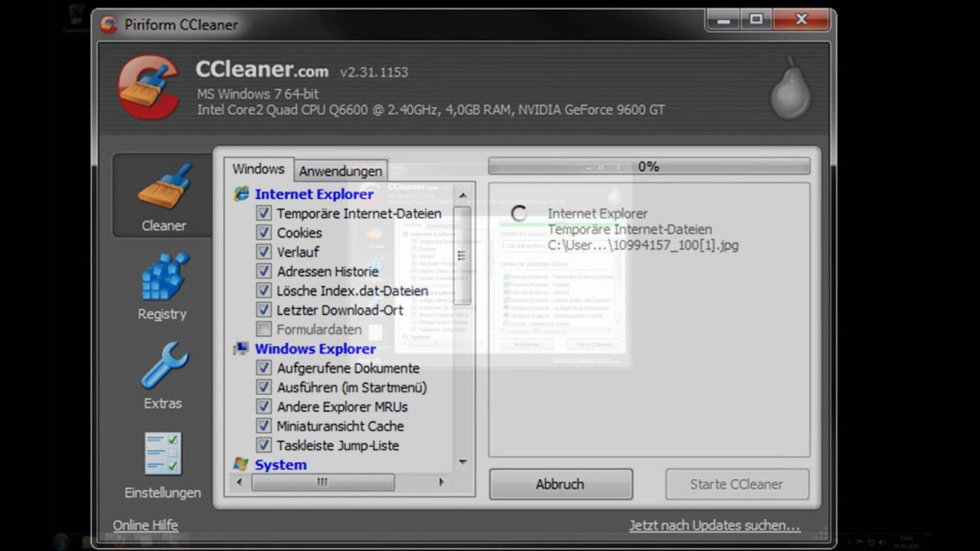Open the Registry section cubes icon
This screenshot has height=551, width=980.
click(x=164, y=275)
